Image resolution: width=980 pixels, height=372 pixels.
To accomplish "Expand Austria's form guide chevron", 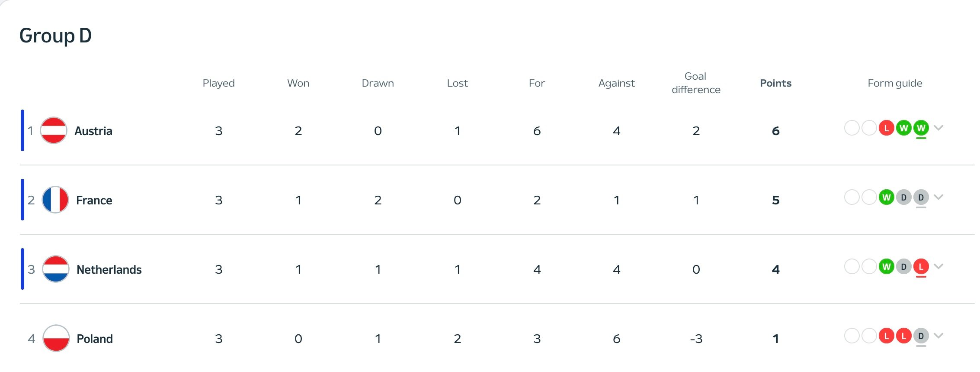I will pos(938,128).
